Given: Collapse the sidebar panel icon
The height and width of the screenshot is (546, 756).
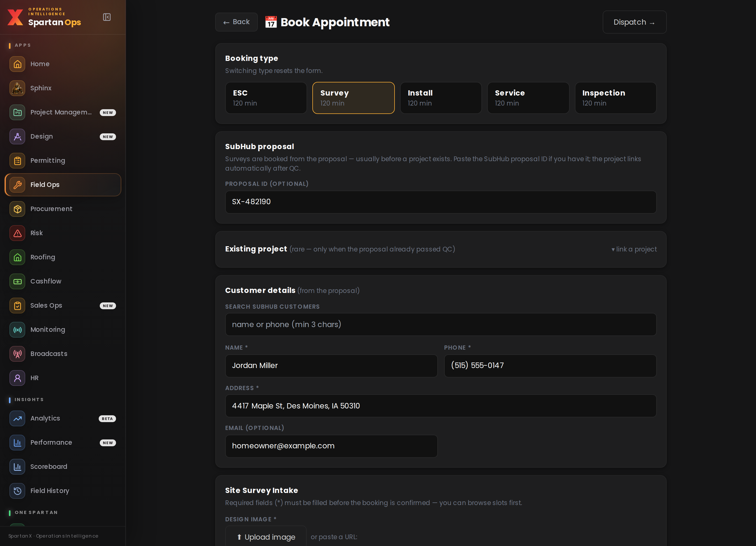Looking at the screenshot, I should coord(107,17).
